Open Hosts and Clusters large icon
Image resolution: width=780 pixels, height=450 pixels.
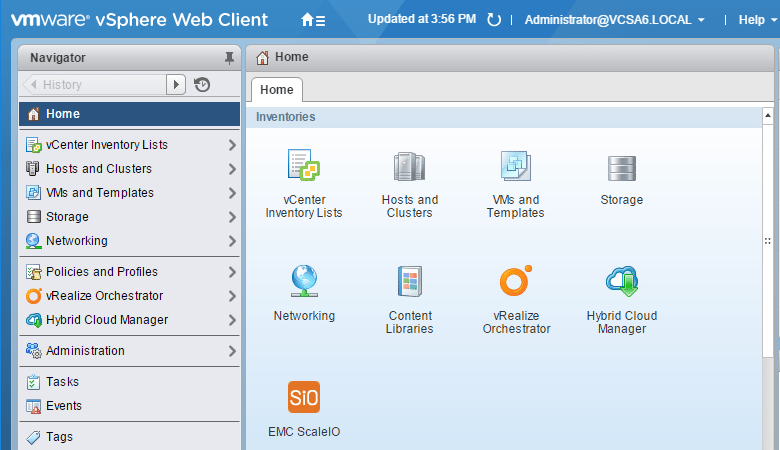pos(409,166)
